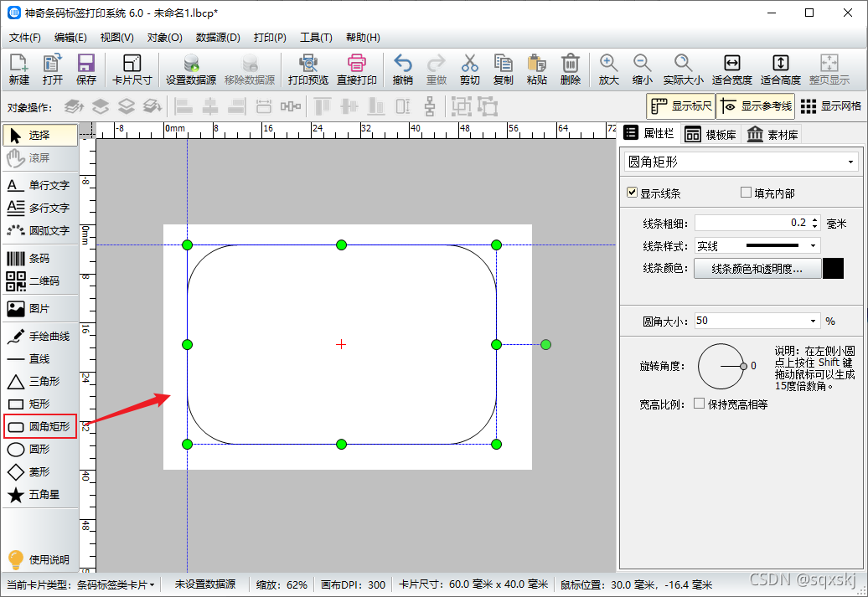Click the 保存 (Save) toolbar icon
This screenshot has width=868, height=597.
pos(85,69)
